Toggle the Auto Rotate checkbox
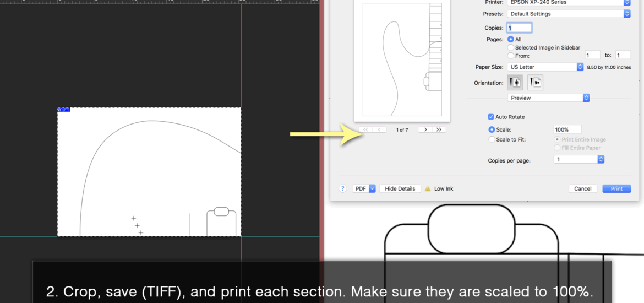 (x=491, y=117)
